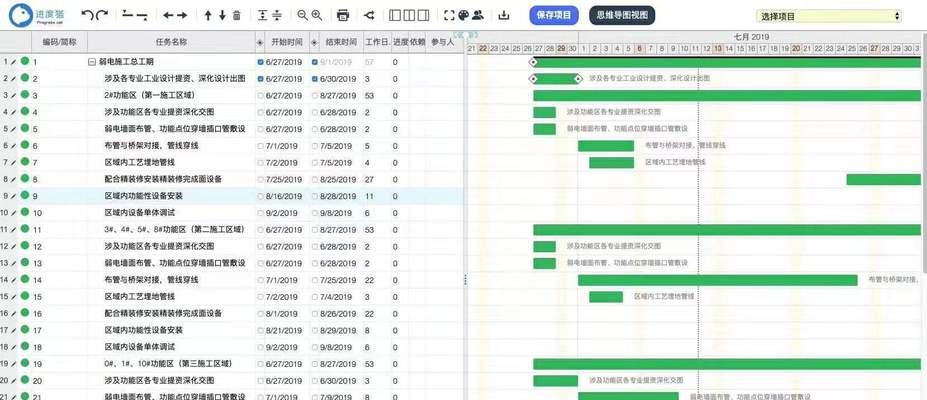Select the 区域内功能性设备安装 row 9 task name
Screen dimensions: 927x400
click(144, 196)
